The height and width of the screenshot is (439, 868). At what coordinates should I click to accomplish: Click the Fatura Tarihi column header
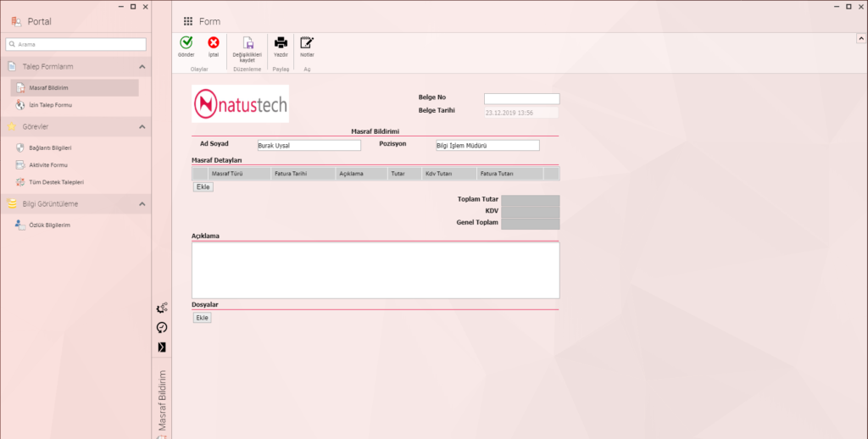click(303, 174)
